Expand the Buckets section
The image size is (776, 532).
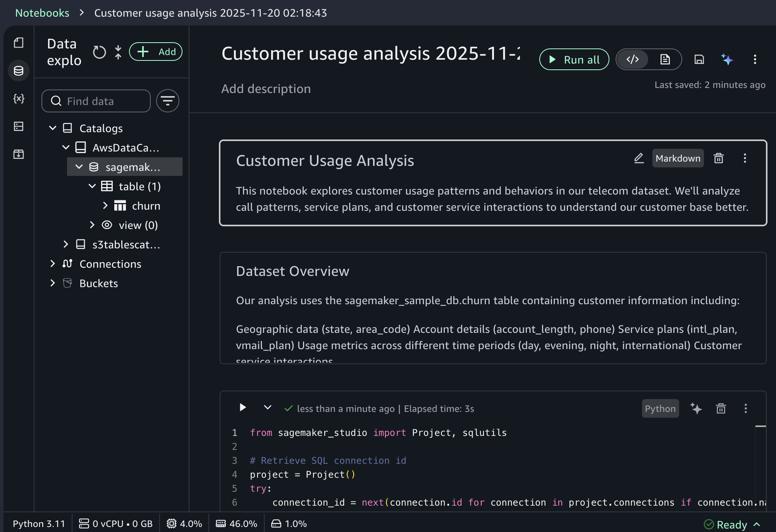coord(53,283)
